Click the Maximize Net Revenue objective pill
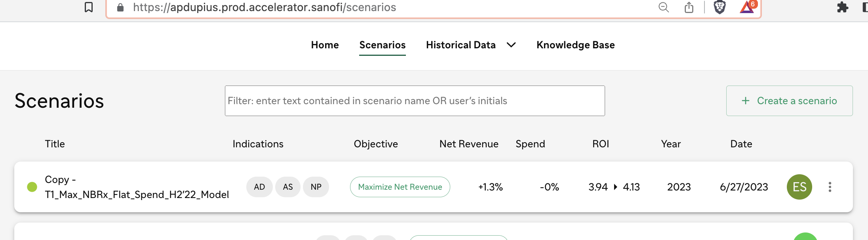 (400, 187)
